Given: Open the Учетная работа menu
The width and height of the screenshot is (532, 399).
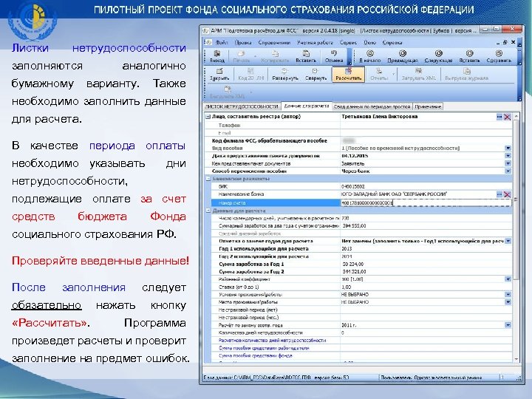Looking at the screenshot, I should (x=315, y=42).
